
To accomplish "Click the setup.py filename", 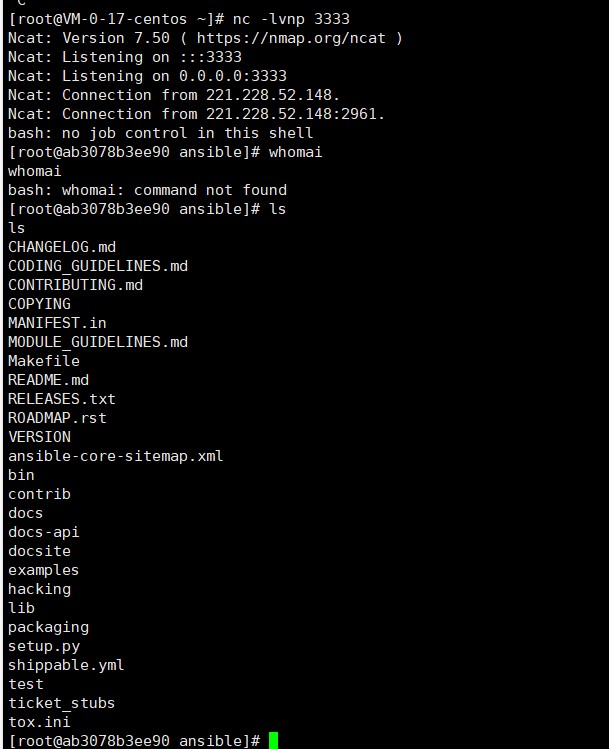I will [x=44, y=646].
